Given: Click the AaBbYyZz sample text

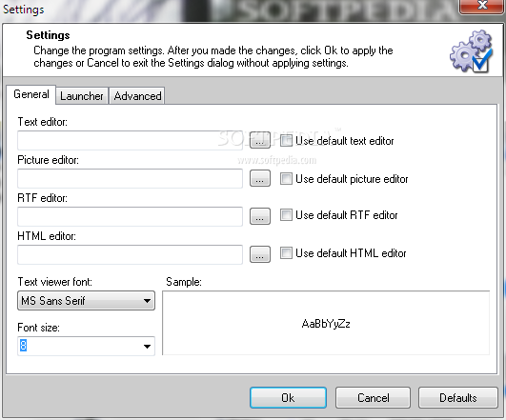Looking at the screenshot, I should point(326,324).
